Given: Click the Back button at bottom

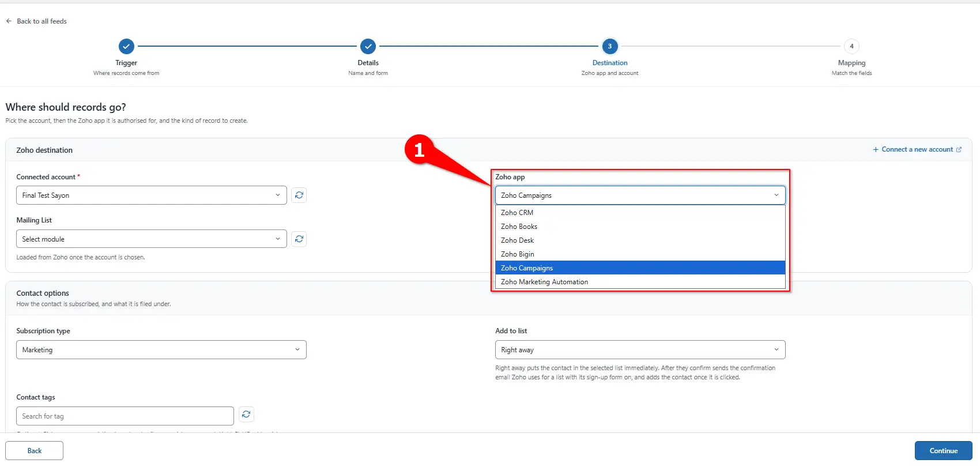Looking at the screenshot, I should click(x=35, y=451).
